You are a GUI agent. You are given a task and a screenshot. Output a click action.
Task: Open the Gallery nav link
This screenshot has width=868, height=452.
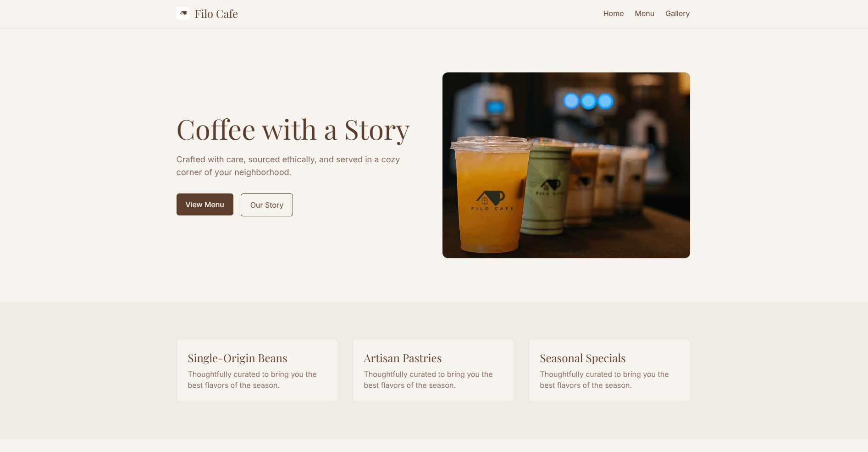point(677,14)
